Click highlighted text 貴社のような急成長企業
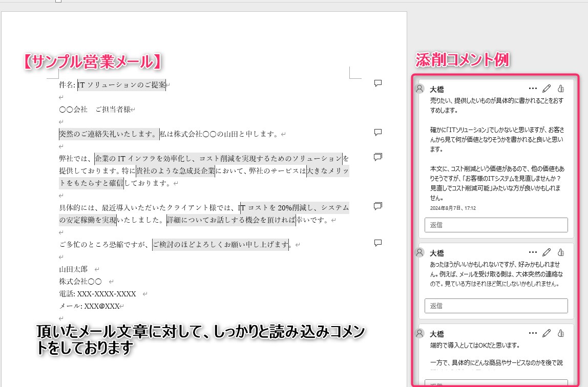 (x=176, y=171)
